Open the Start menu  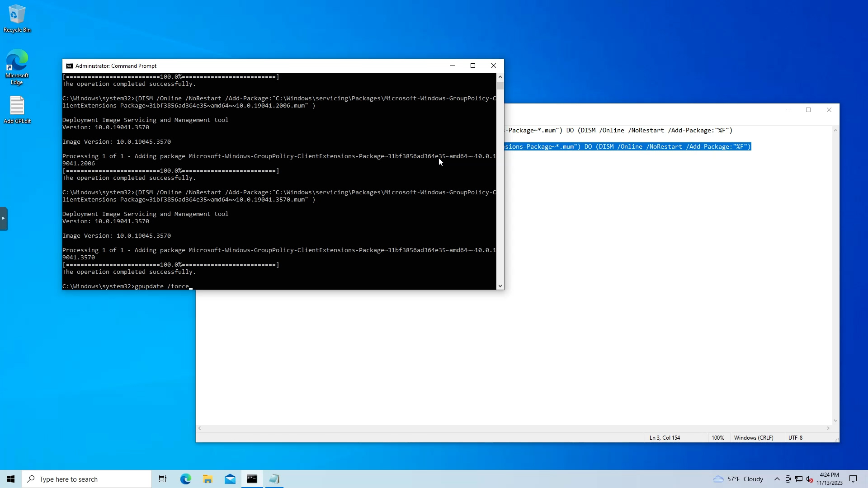[10, 479]
